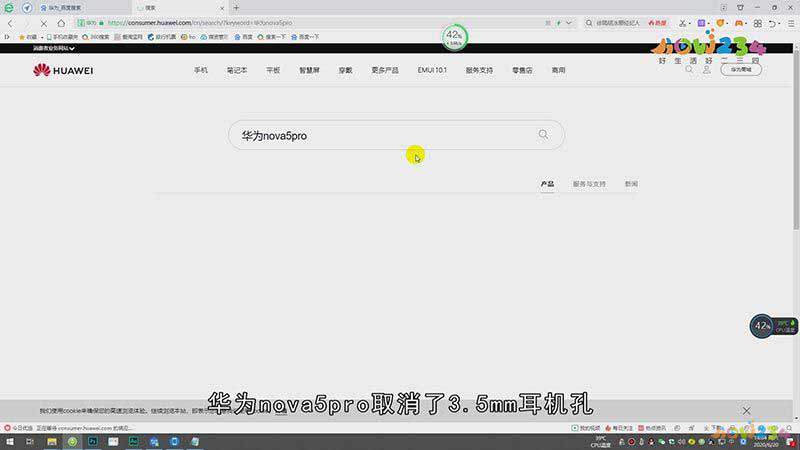Go back with the browser back arrow

click(10, 23)
